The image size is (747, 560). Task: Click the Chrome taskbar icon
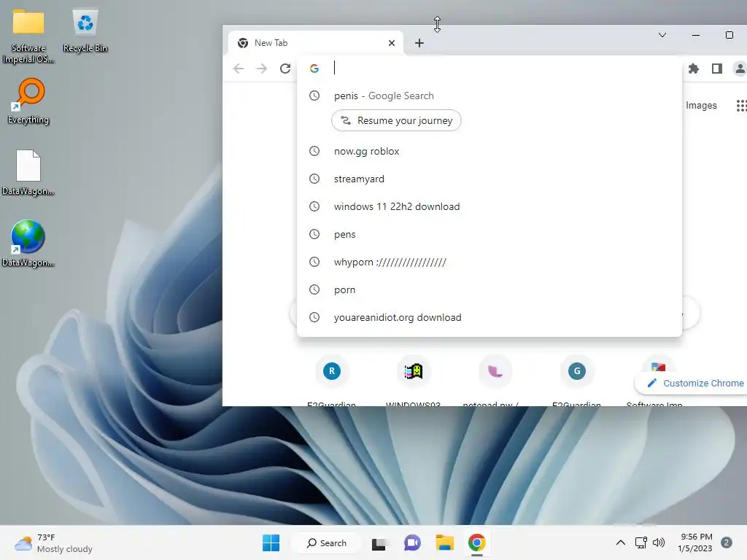click(x=477, y=542)
